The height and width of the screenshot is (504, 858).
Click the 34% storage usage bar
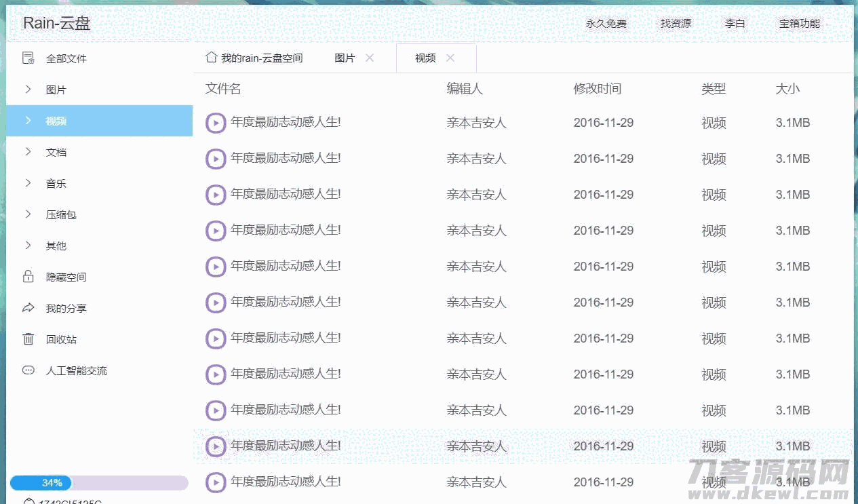pos(99,483)
